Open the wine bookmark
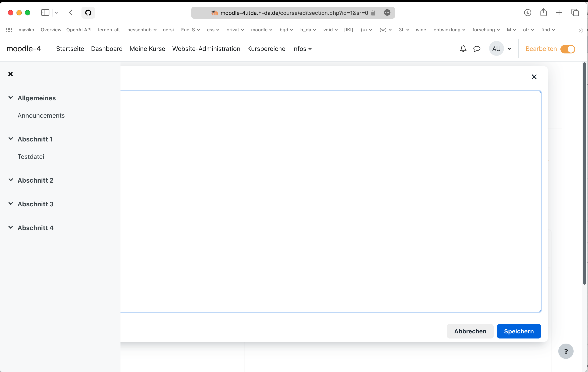The height and width of the screenshot is (372, 588). click(421, 30)
